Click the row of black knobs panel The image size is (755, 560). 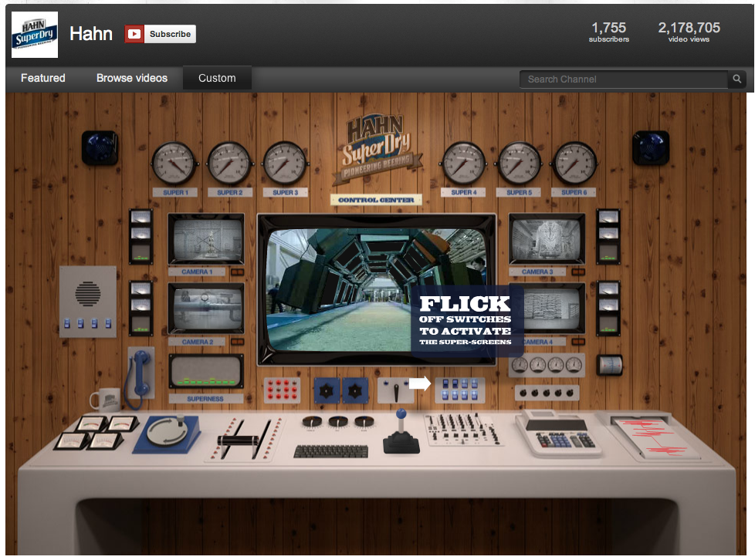(547, 393)
